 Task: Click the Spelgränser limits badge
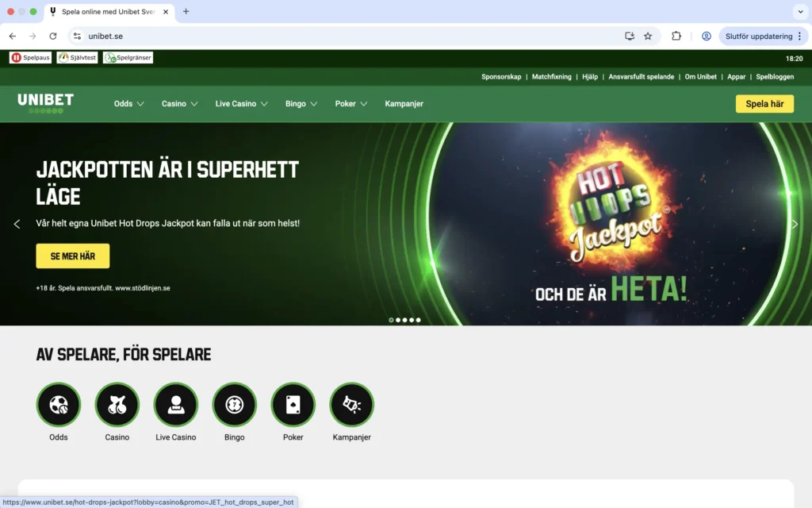click(x=128, y=56)
